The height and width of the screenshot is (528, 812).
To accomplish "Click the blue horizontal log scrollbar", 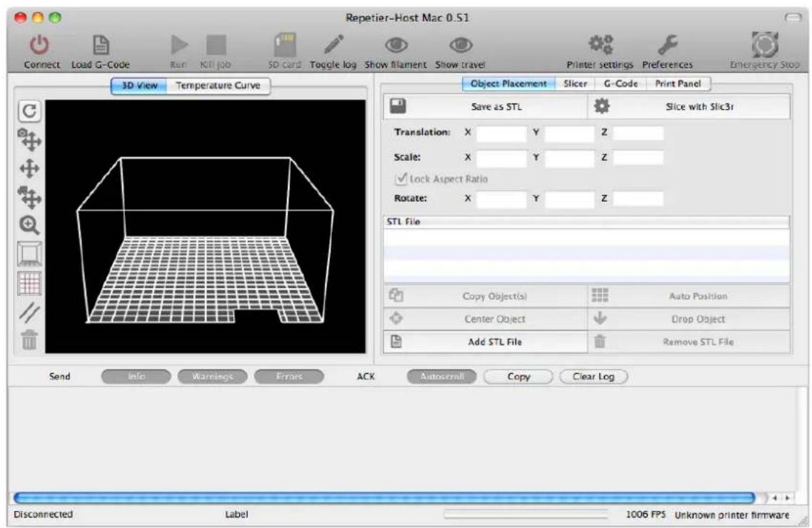I will coord(384,498).
